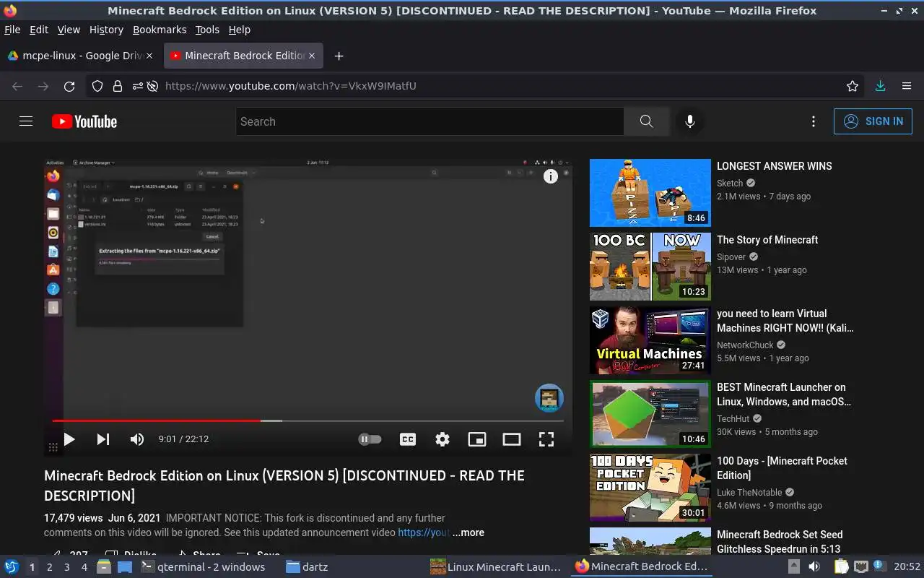The width and height of the screenshot is (924, 578).
Task: Open the File menu
Action: 12,30
